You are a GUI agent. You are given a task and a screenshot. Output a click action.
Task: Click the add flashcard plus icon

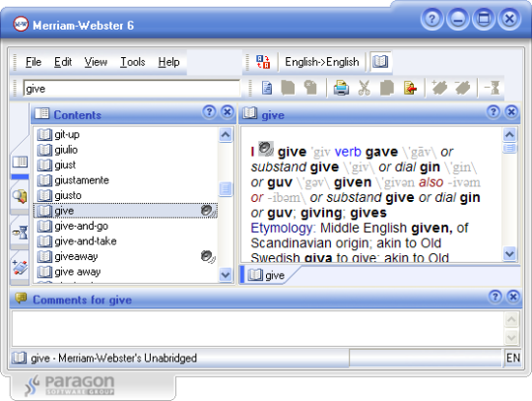point(439,88)
